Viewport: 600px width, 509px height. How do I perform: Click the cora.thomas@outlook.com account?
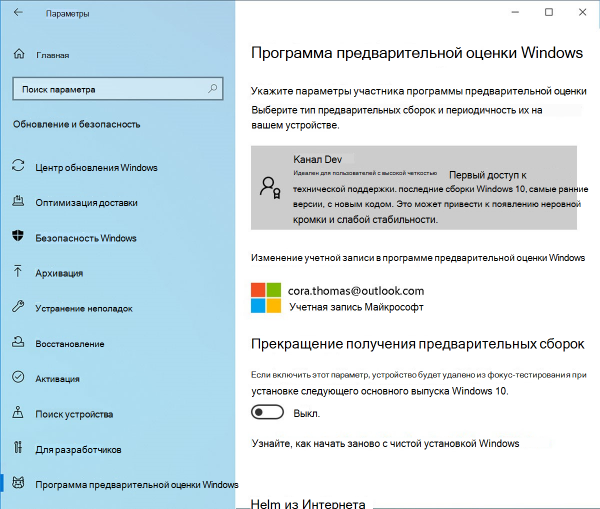[356, 291]
